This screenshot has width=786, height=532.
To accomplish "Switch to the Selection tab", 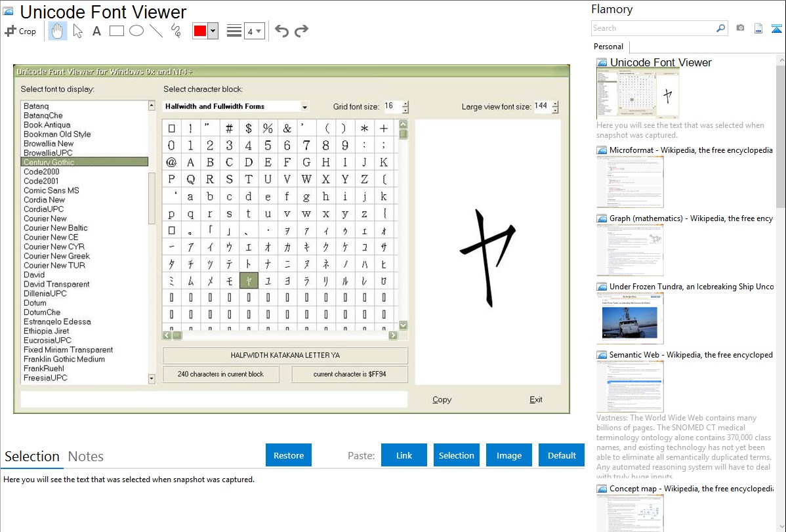I will pyautogui.click(x=32, y=457).
